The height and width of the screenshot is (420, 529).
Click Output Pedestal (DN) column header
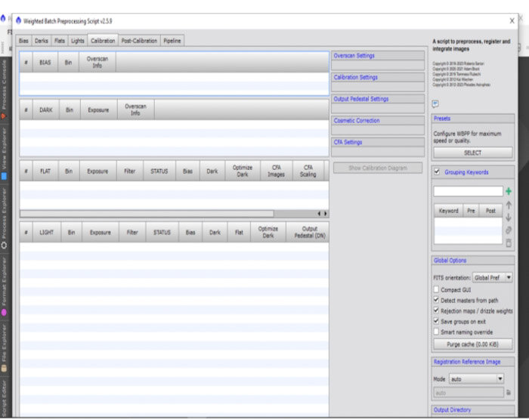pos(308,232)
